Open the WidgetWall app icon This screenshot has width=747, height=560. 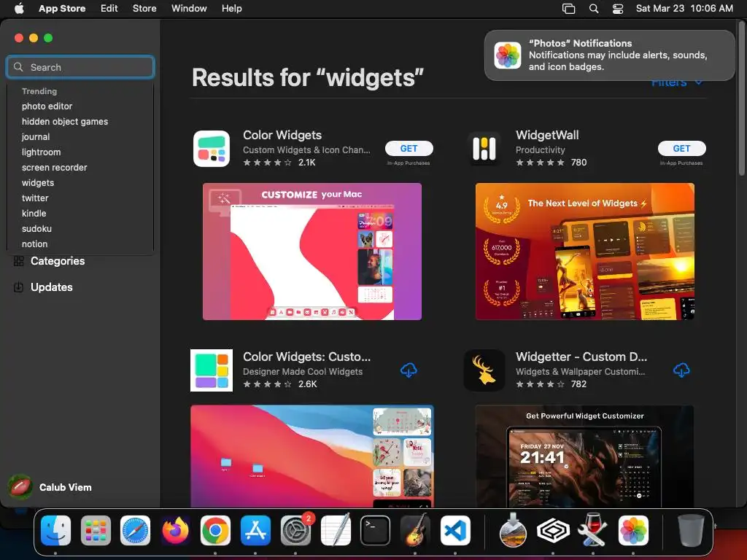click(x=484, y=149)
